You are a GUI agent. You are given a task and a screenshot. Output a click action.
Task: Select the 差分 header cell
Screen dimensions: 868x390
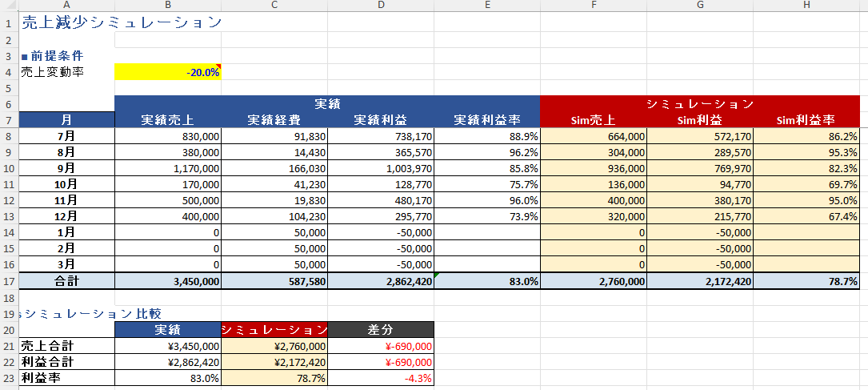pyautogui.click(x=380, y=330)
